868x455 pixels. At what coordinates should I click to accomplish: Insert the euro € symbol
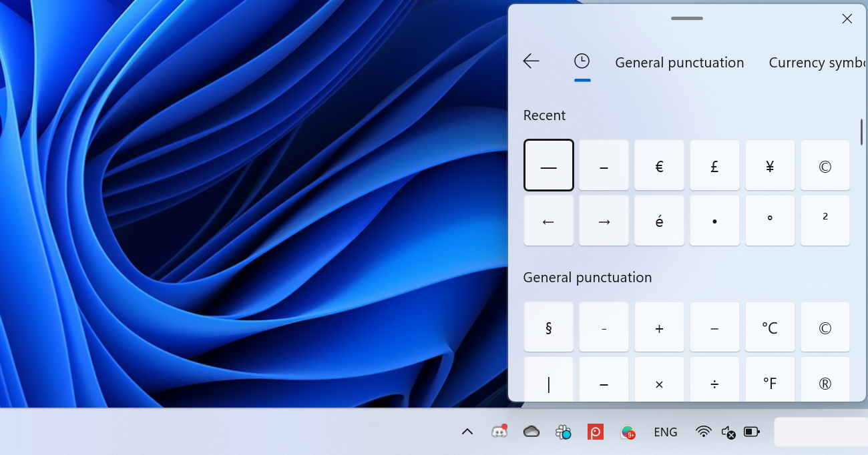660,165
